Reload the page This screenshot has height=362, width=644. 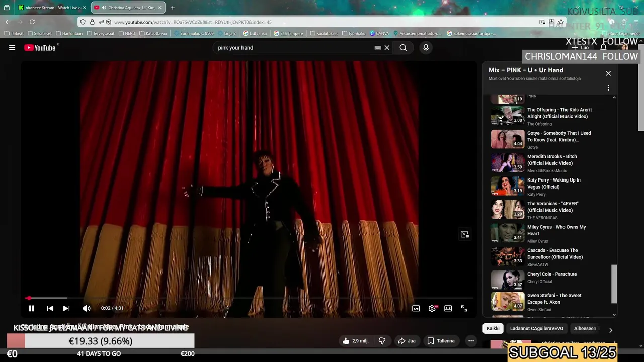coord(32,22)
